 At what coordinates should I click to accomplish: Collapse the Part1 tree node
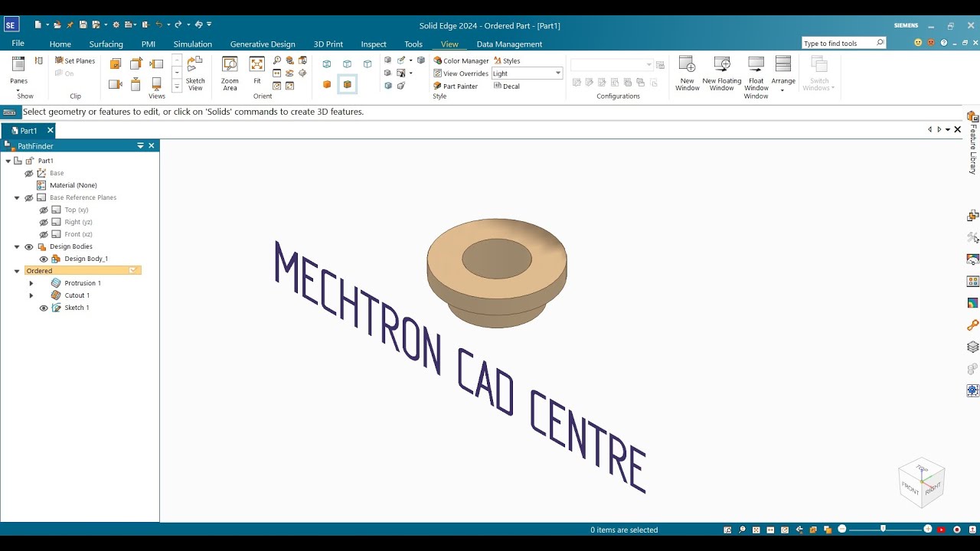coord(8,161)
